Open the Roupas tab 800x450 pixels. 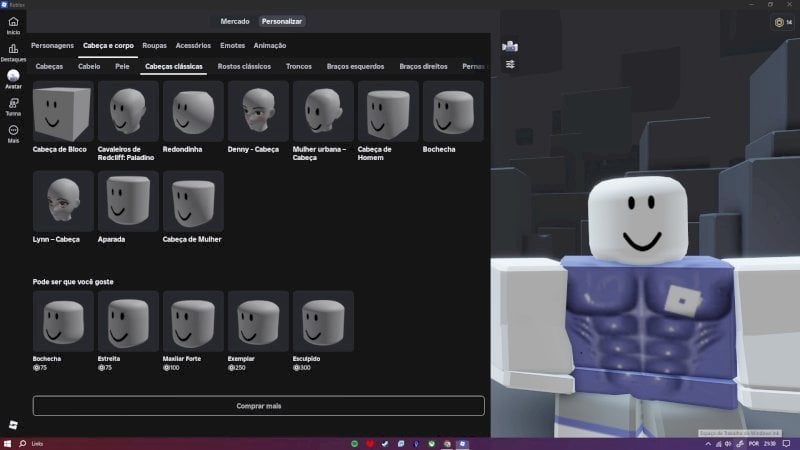coord(154,45)
